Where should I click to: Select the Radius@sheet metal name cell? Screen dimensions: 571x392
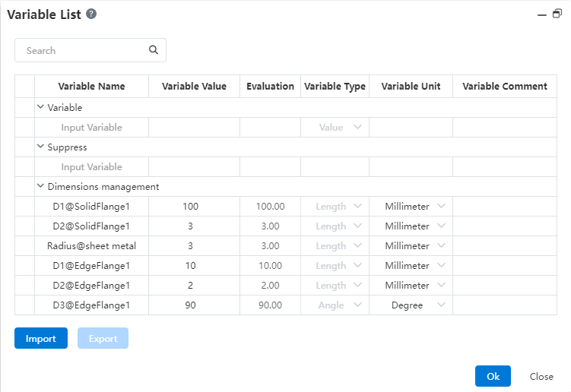tap(91, 245)
